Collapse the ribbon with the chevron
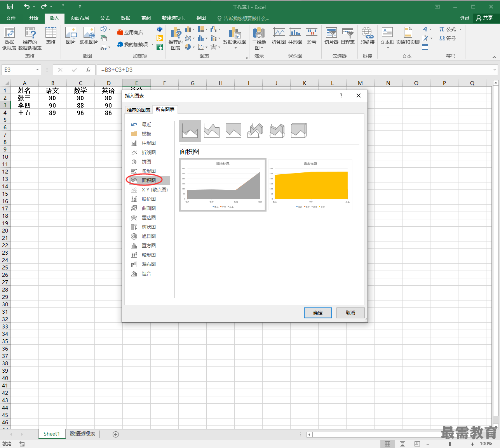500x448 pixels. tap(494, 57)
